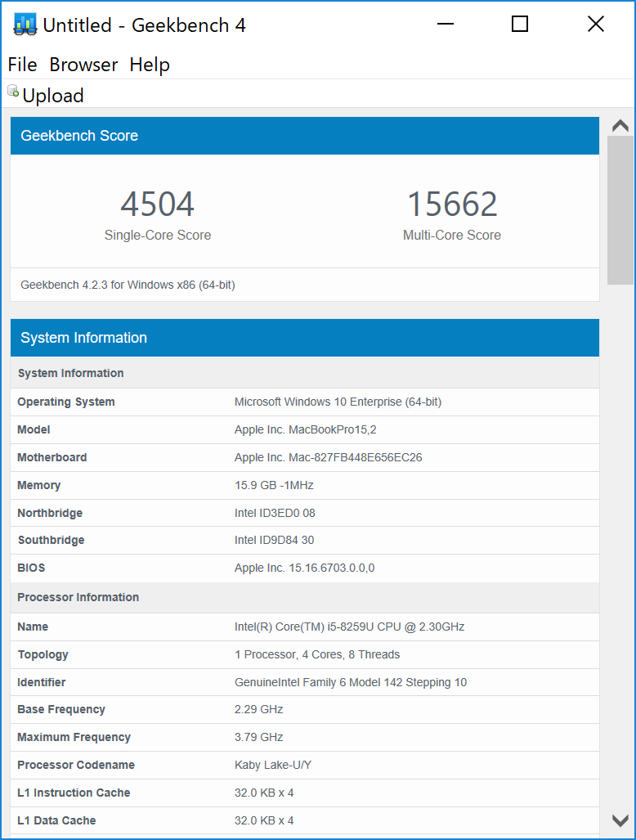Click Geekbench 4.2.3 for Windows x86 text

(128, 285)
